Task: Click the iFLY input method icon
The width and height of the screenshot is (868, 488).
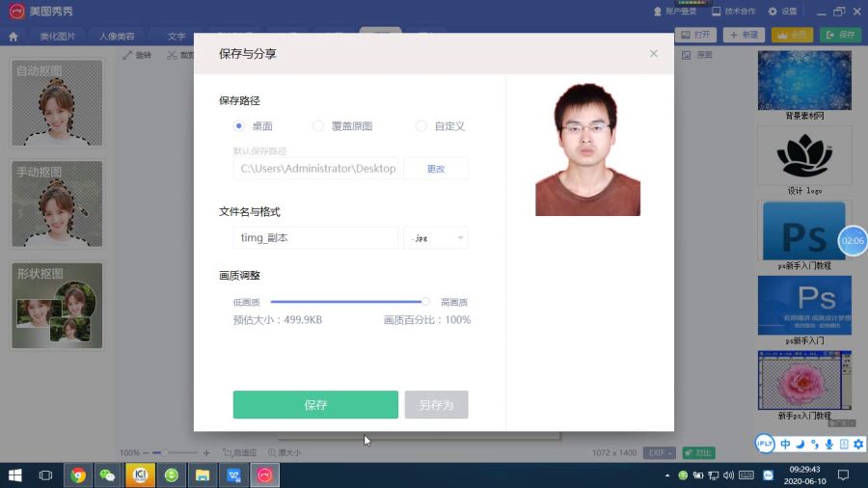Action: [x=765, y=444]
